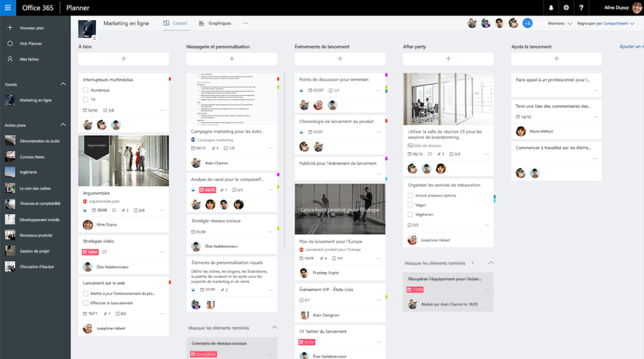The width and height of the screenshot is (644, 359).
Task: Open the Lancement produit pour l'Europe image
Action: tap(340, 209)
